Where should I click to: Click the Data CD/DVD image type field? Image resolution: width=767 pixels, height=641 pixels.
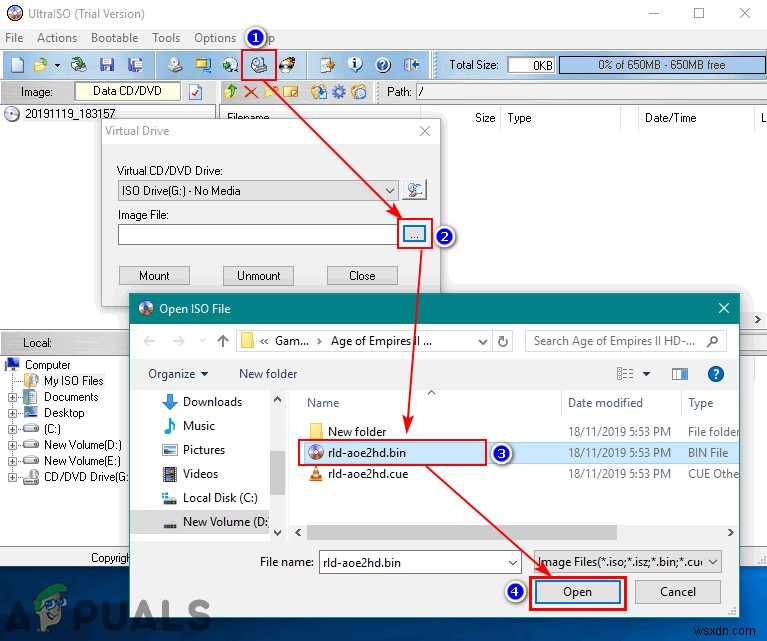point(127,91)
